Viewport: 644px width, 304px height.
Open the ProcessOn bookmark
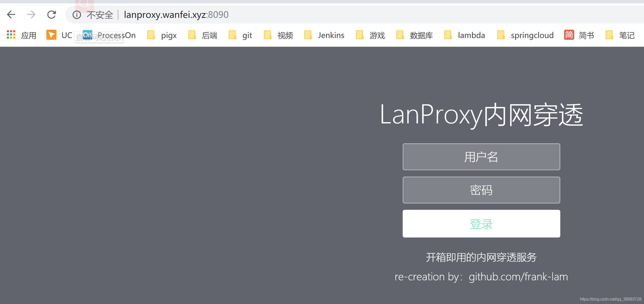click(109, 35)
